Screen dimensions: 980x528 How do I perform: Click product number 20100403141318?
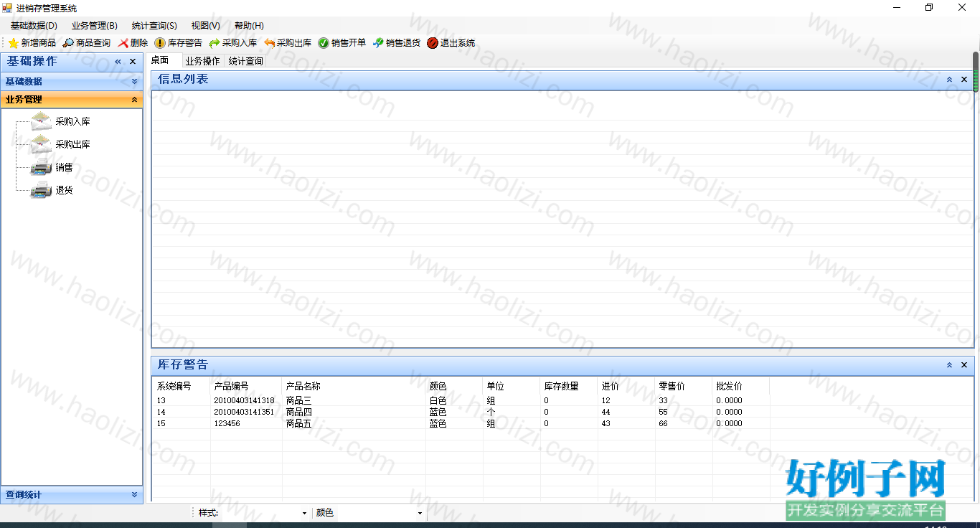(x=244, y=400)
